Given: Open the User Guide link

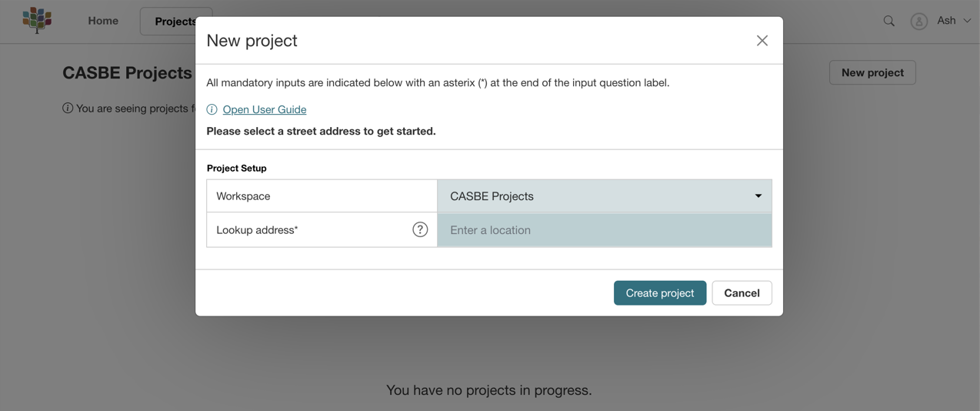Looking at the screenshot, I should 264,109.
